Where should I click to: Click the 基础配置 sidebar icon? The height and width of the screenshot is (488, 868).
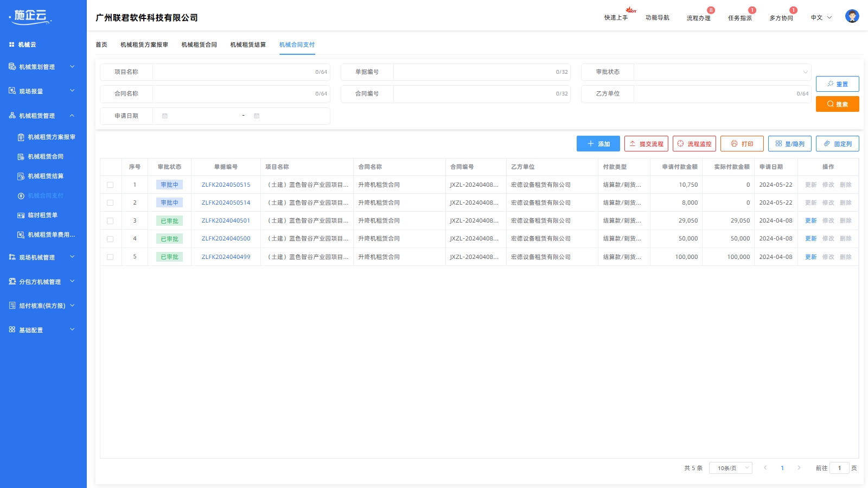12,329
